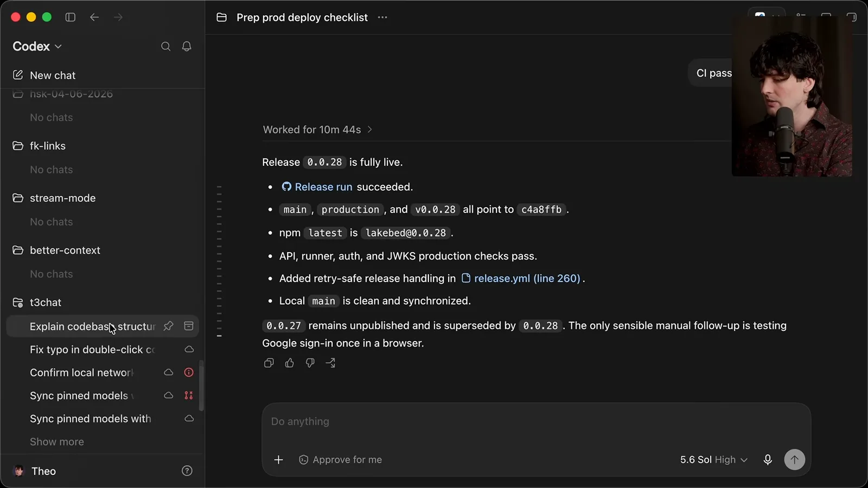Give the response a thumbs up
This screenshot has height=488, width=868.
(x=289, y=363)
